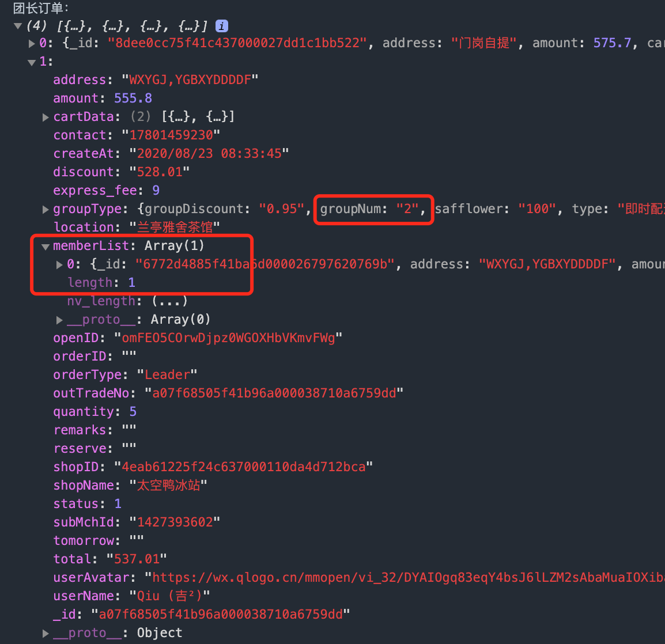Viewport: 665px width, 644px height.
Task: Select the address value WXYGJ,YGBXYDDDDF in item 1
Action: tap(190, 79)
